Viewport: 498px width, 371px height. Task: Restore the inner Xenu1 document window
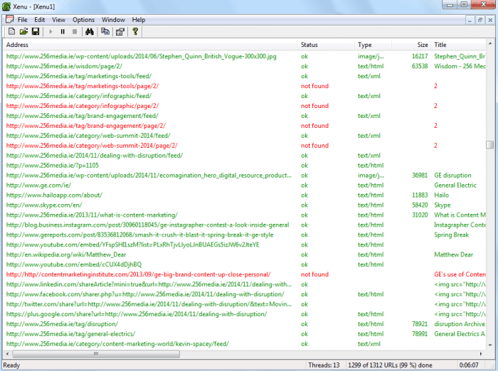point(480,20)
